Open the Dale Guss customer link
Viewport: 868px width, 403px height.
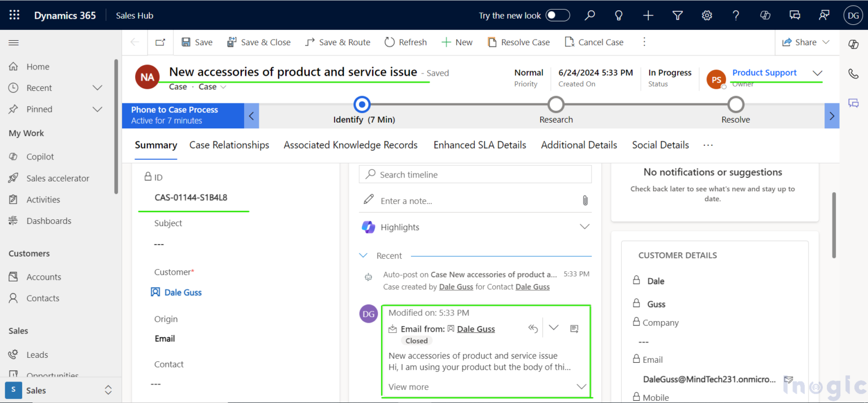pyautogui.click(x=182, y=292)
